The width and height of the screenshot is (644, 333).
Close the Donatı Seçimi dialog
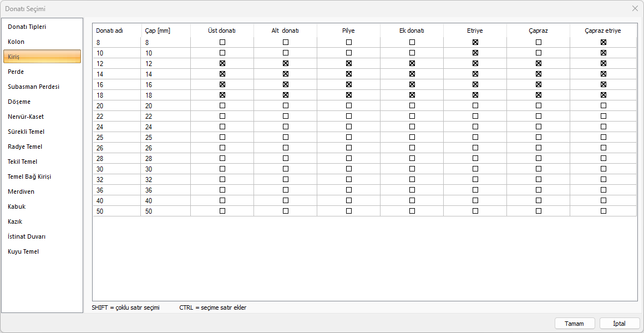[635, 8]
